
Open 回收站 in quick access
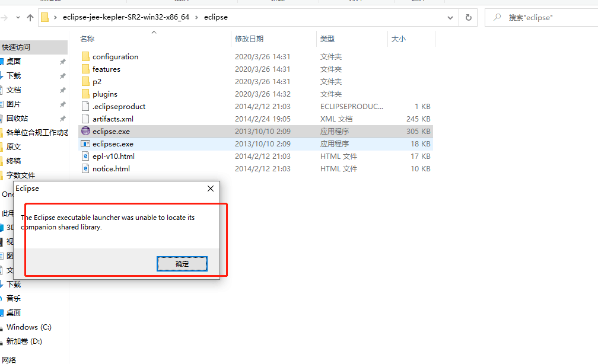point(17,118)
